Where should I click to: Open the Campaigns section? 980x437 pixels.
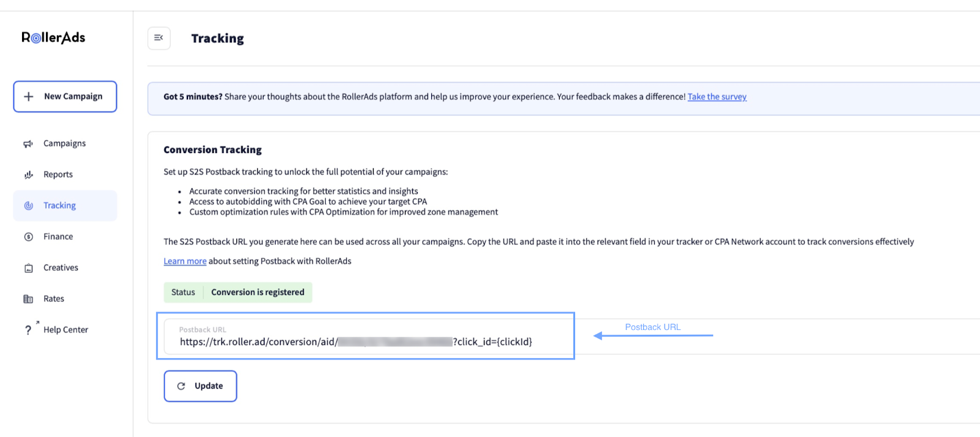point(65,143)
